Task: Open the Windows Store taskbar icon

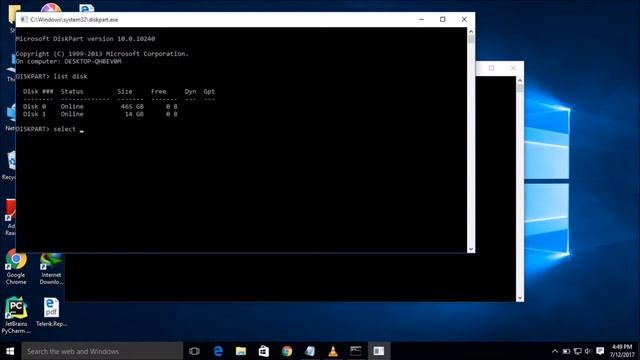Action: [x=264, y=351]
